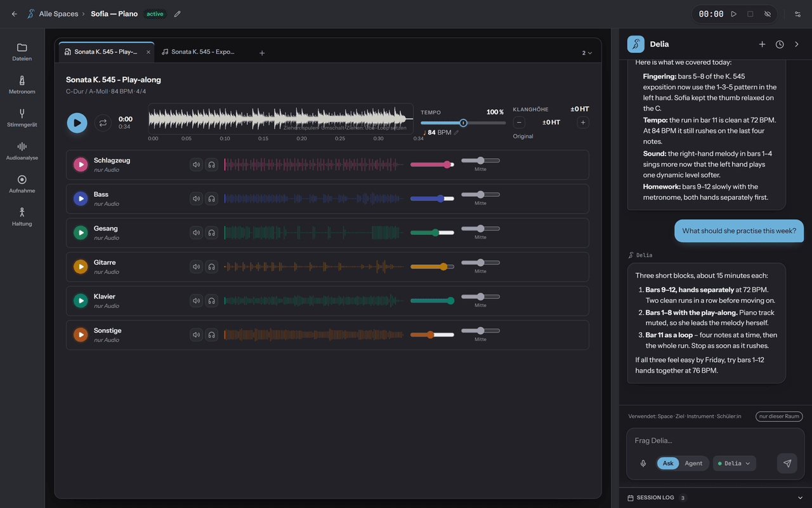
Task: Play the Bass stem
Action: tap(81, 199)
